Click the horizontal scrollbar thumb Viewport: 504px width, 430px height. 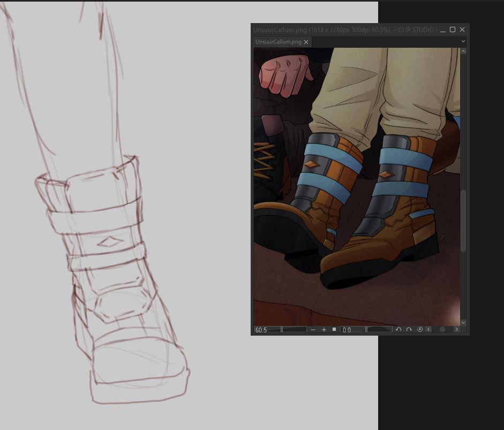point(442,329)
